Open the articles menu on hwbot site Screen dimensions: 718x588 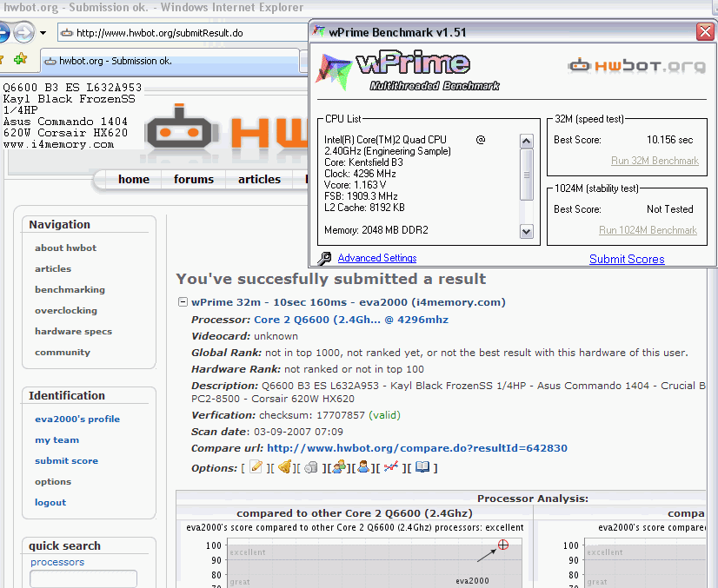[x=259, y=180]
